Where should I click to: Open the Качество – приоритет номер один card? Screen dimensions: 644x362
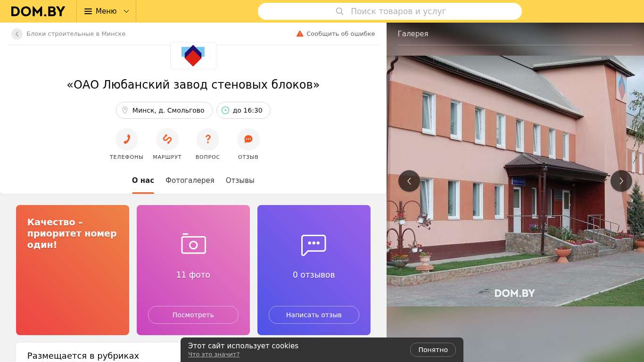pyautogui.click(x=73, y=270)
